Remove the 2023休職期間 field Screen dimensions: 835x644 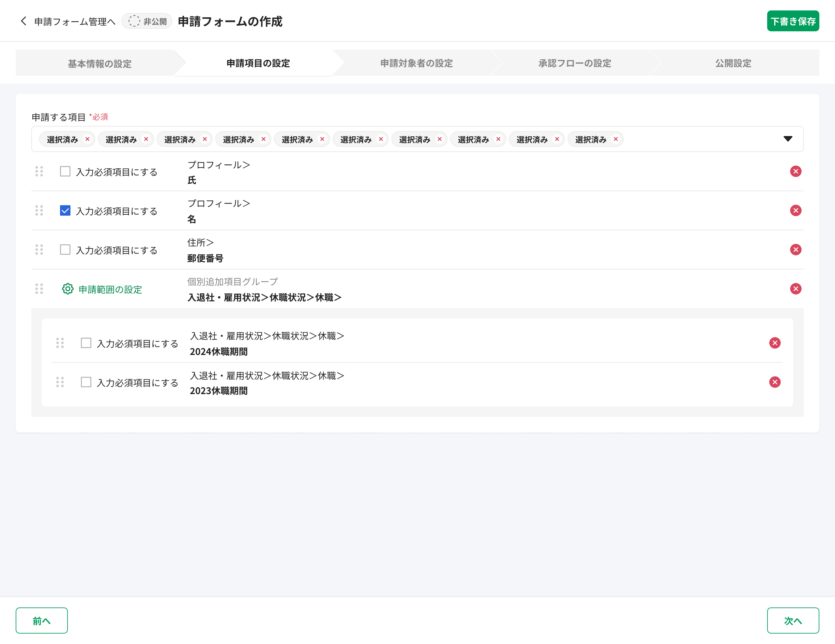click(x=775, y=382)
